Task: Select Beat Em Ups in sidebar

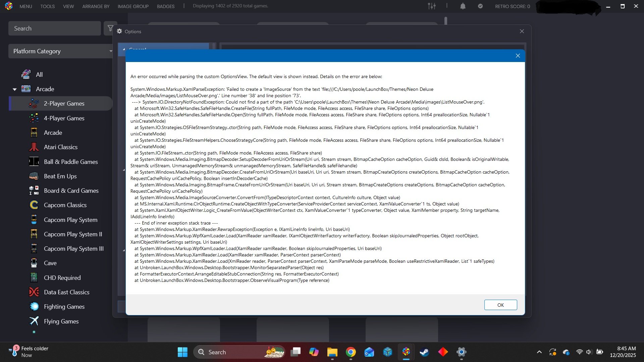Action: click(x=60, y=176)
